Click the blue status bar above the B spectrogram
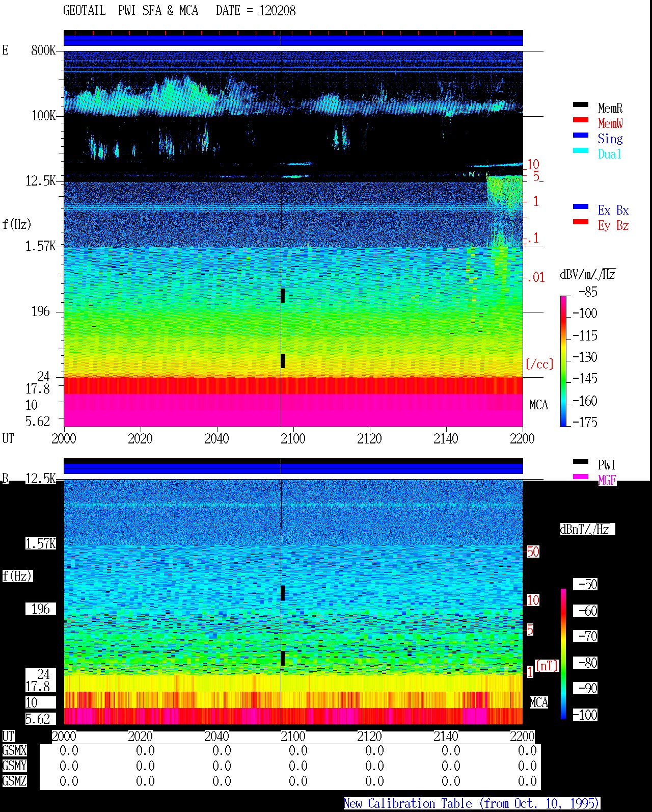Screen dimensions: 652x812 pyautogui.click(x=293, y=468)
